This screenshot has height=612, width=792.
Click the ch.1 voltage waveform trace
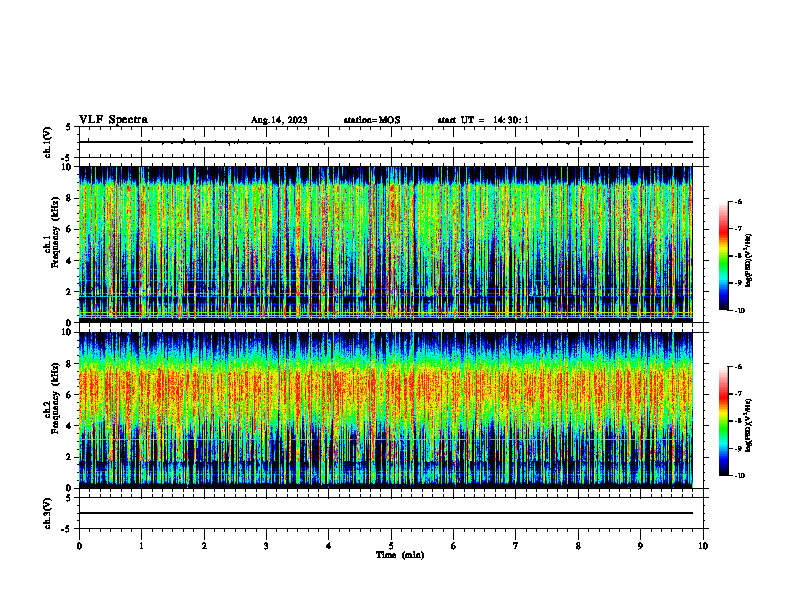coord(386,142)
